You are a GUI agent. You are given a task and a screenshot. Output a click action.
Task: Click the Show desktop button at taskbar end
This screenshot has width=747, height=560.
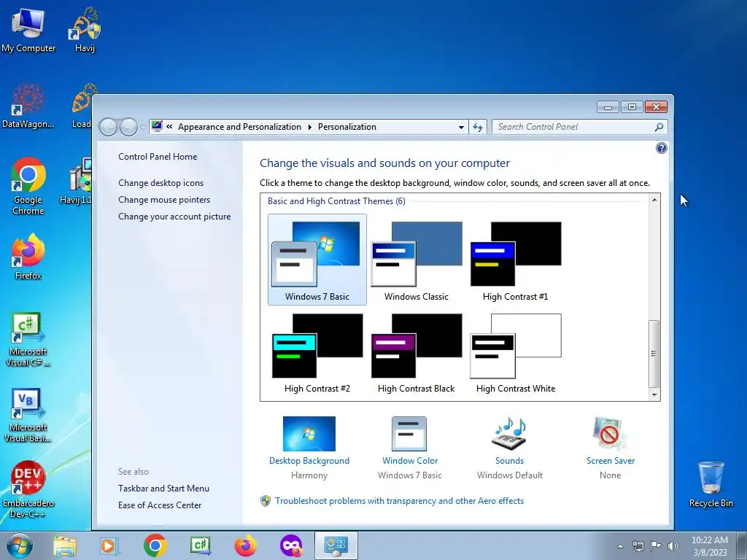(742, 545)
